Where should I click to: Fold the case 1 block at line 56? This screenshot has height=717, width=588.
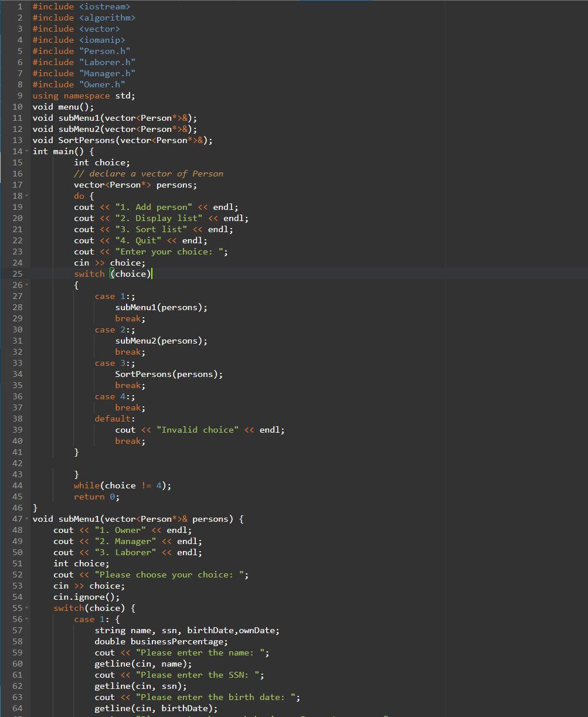tap(27, 620)
